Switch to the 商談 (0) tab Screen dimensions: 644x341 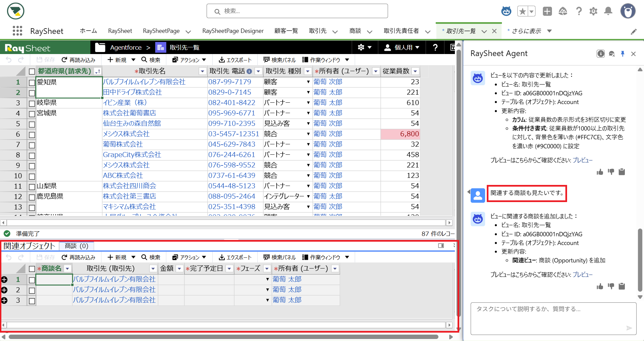(x=77, y=246)
